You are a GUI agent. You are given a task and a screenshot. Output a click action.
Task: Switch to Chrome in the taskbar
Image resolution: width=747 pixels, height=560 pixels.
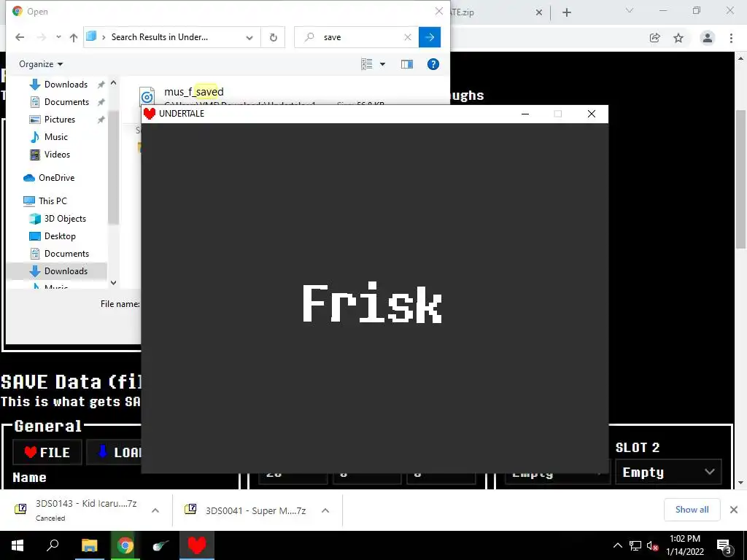click(x=125, y=545)
